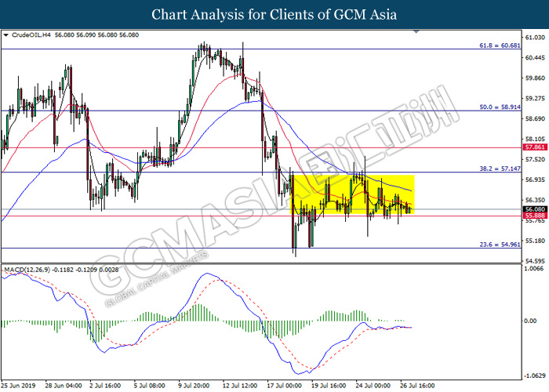Click the dropdown triangle before CrudeOIL,H4

(5, 35)
